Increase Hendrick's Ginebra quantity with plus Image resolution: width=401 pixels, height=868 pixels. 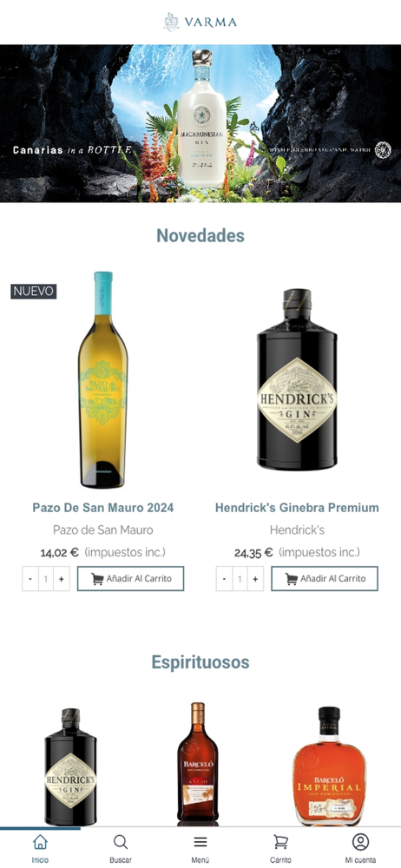point(255,579)
